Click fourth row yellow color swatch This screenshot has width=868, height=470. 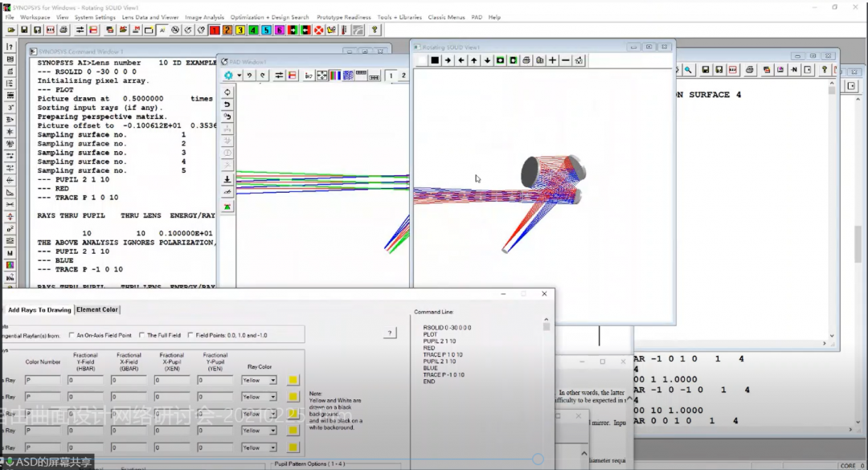pyautogui.click(x=293, y=430)
